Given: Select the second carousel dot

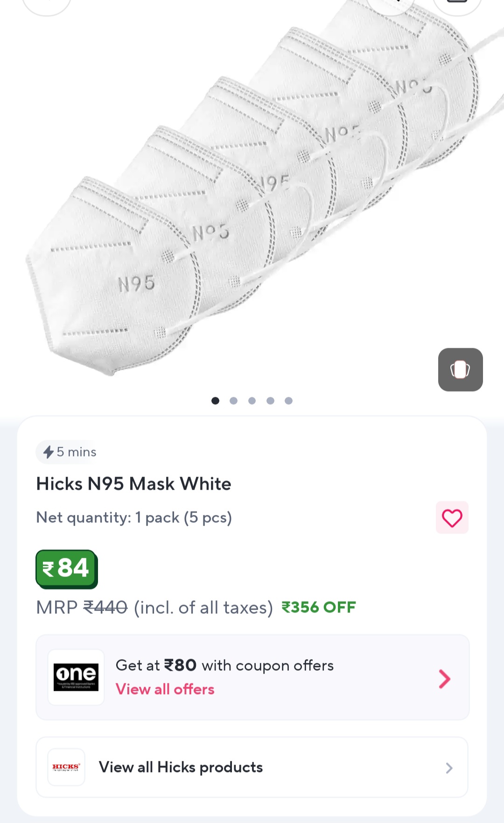Looking at the screenshot, I should pos(234,401).
